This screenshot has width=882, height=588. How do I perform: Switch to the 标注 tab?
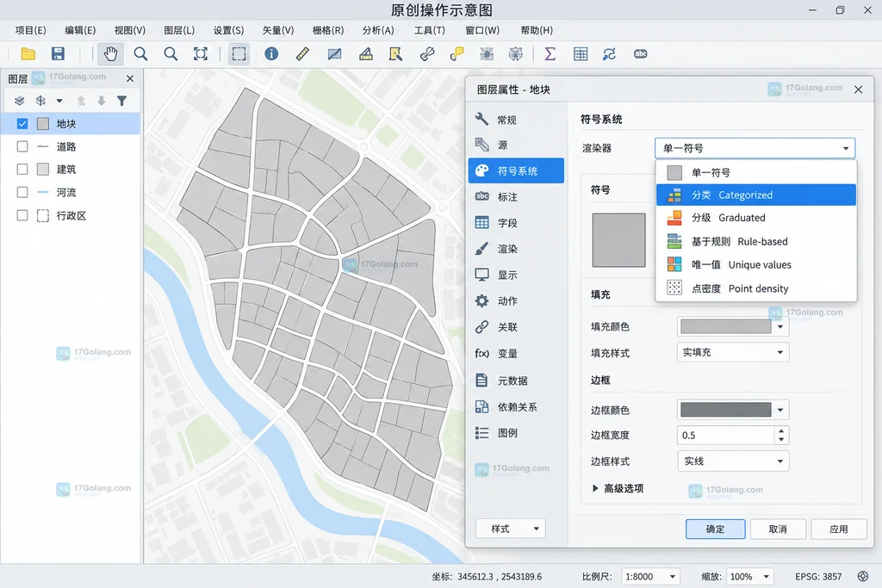tap(517, 197)
